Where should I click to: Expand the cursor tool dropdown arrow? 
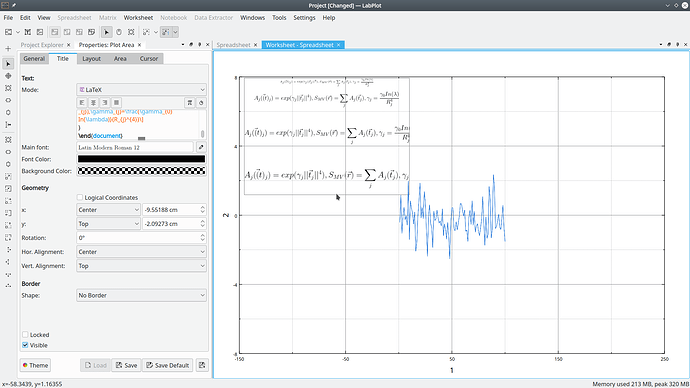click(175, 32)
